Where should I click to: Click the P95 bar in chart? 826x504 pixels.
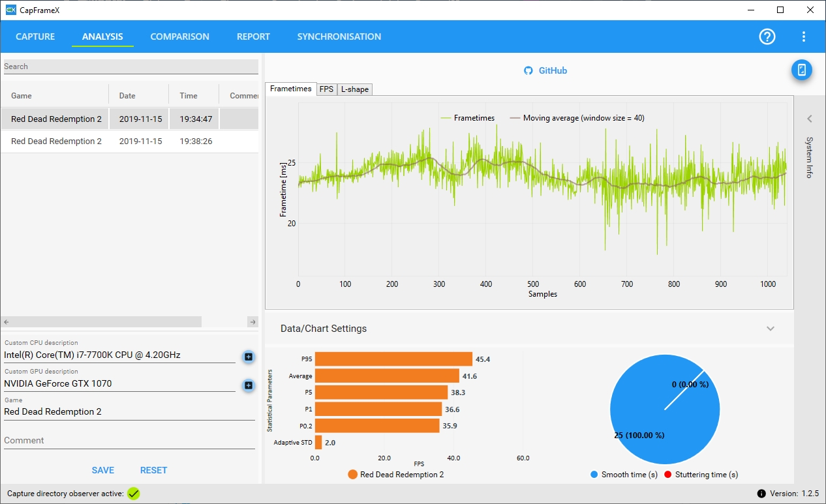tap(393, 359)
